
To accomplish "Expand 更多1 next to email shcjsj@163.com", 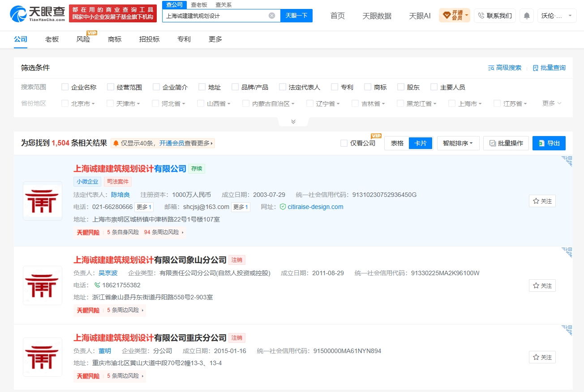I will [240, 207].
